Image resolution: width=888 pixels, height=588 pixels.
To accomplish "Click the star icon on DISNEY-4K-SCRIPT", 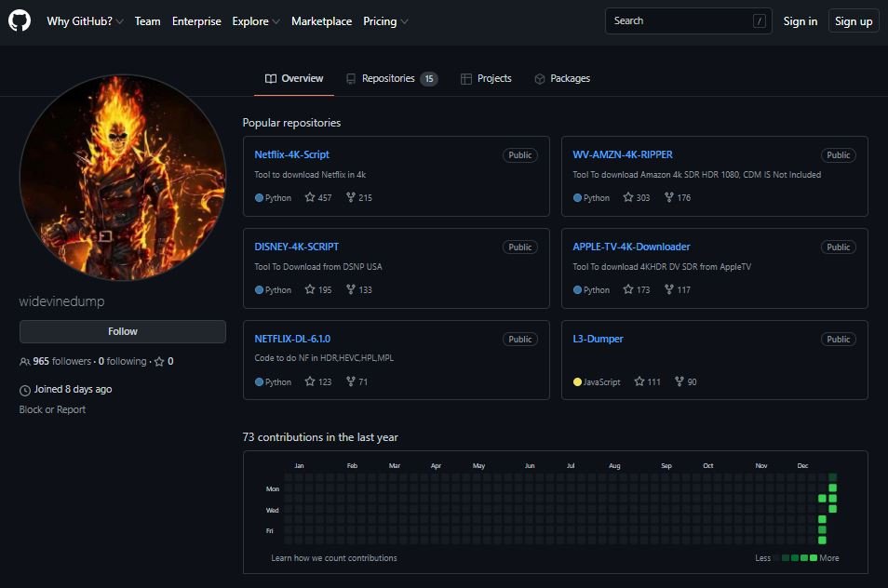I will (310, 289).
